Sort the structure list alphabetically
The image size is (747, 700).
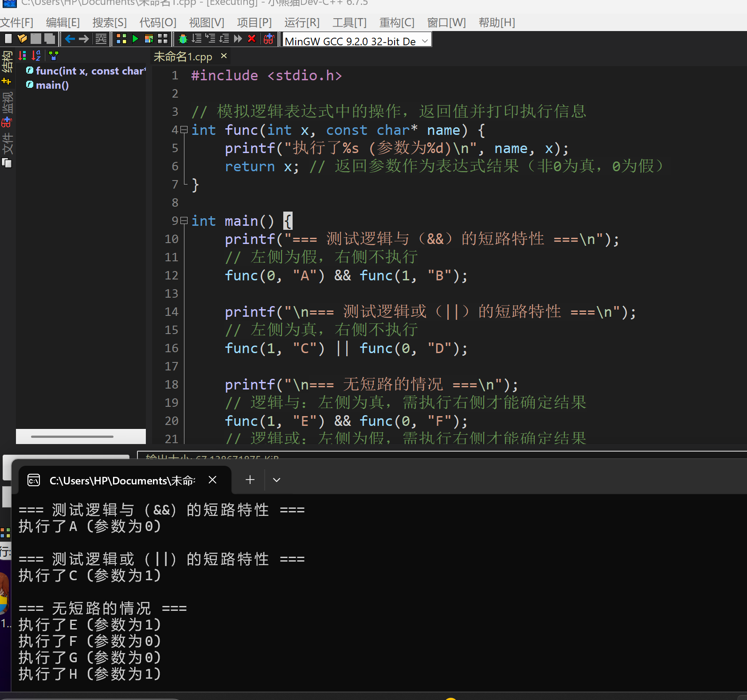[36, 55]
